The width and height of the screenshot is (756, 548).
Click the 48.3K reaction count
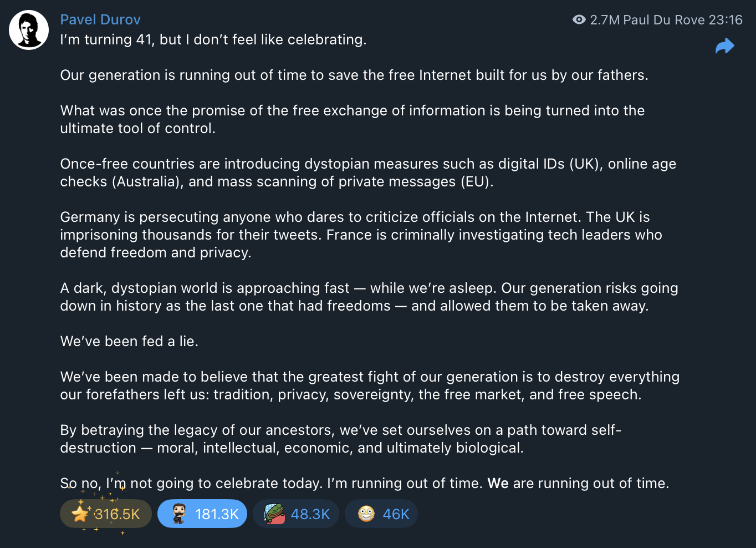pos(310,514)
